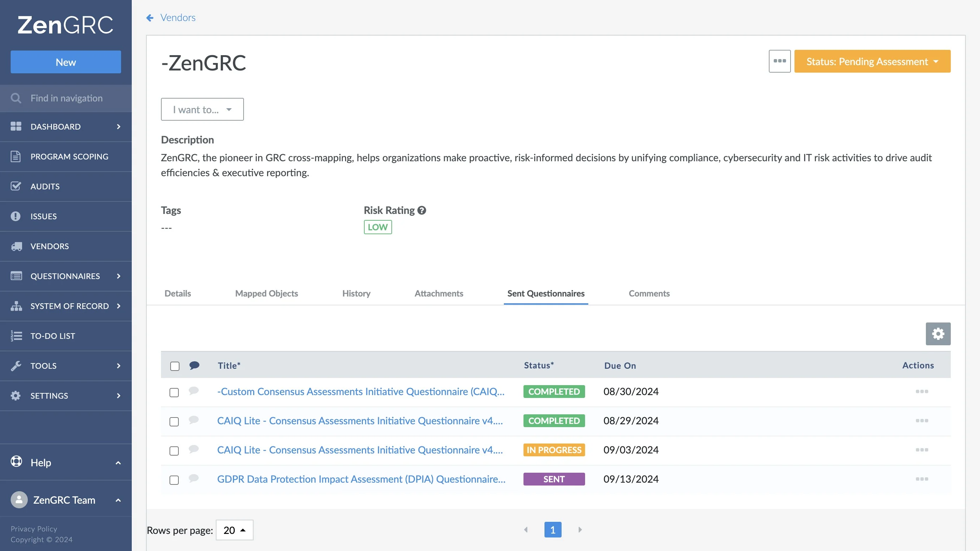The width and height of the screenshot is (980, 551).
Task: Switch to the Details tab
Action: pyautogui.click(x=178, y=294)
